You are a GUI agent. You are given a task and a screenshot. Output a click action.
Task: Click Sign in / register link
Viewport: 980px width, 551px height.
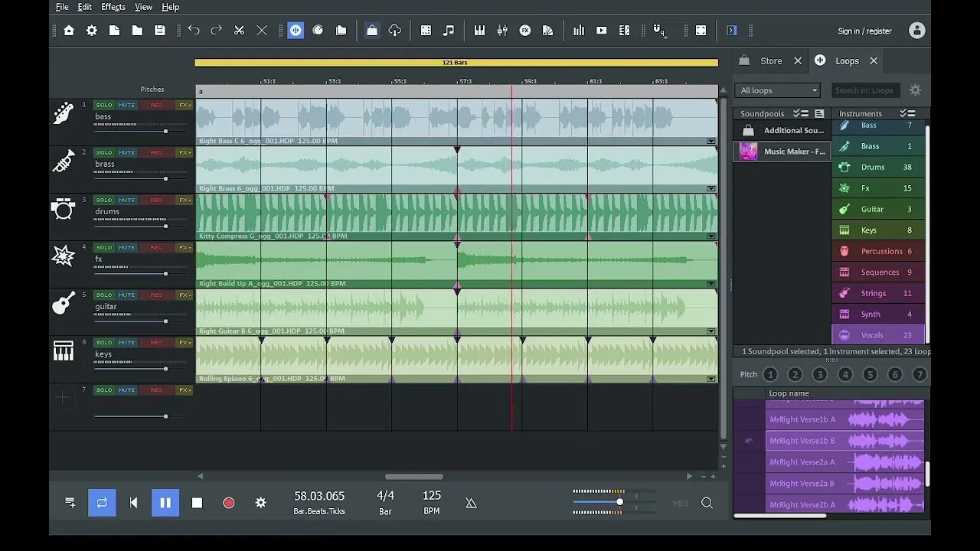pos(864,31)
